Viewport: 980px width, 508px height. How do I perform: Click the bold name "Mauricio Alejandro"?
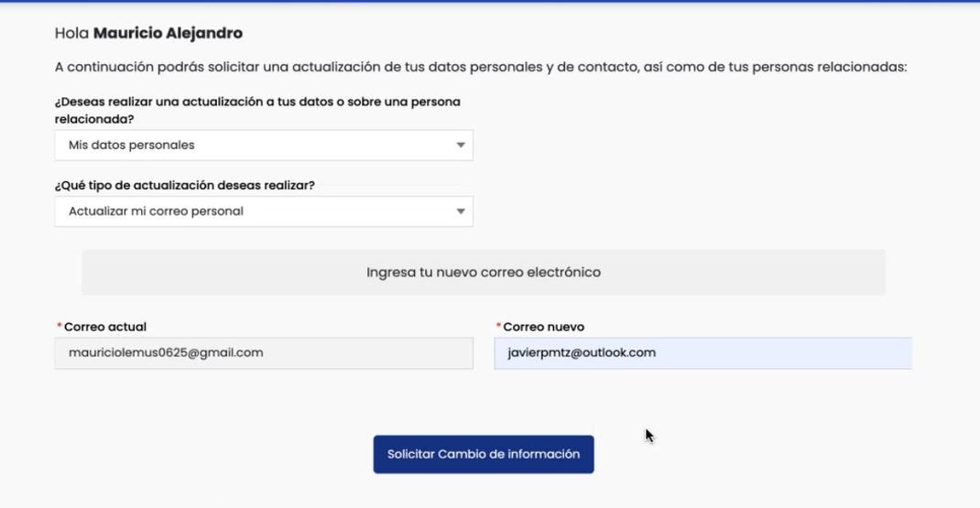(168, 34)
